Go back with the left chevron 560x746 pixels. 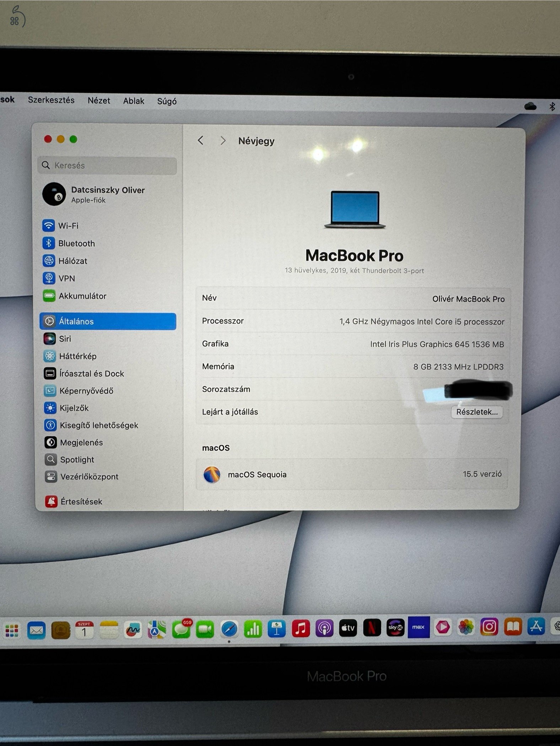coord(201,141)
